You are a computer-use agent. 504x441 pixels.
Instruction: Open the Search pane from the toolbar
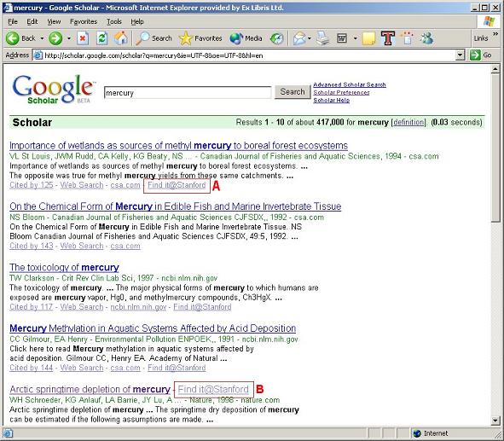154,38
